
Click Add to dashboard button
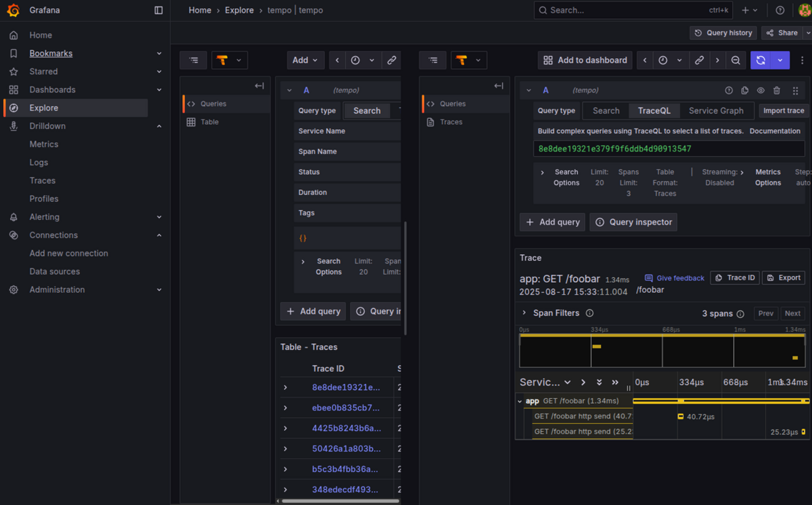[x=585, y=60]
